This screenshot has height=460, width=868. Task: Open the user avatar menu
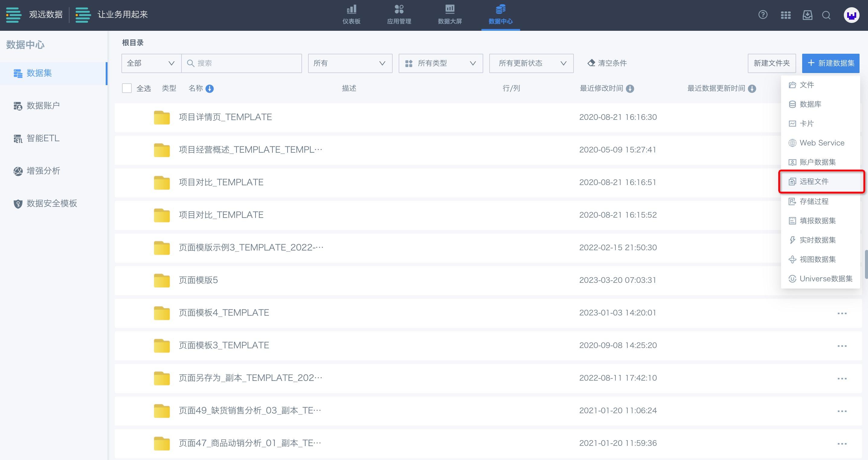[x=851, y=15]
